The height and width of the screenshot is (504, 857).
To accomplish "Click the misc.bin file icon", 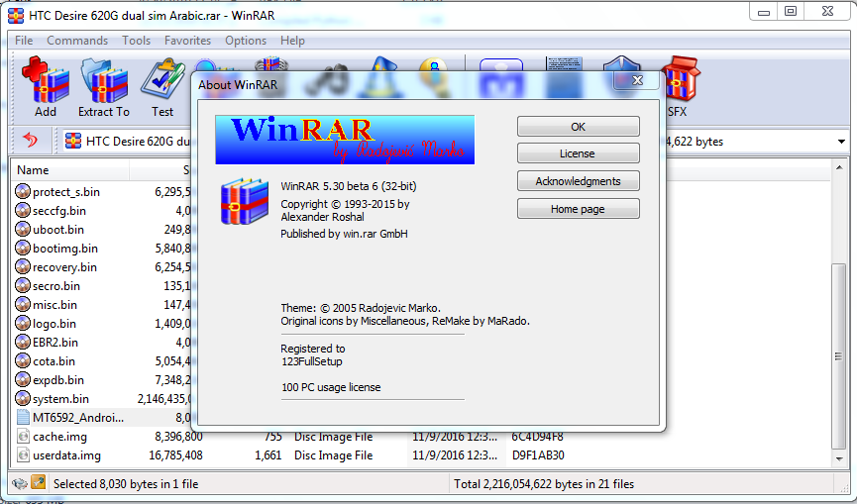I will [x=23, y=304].
